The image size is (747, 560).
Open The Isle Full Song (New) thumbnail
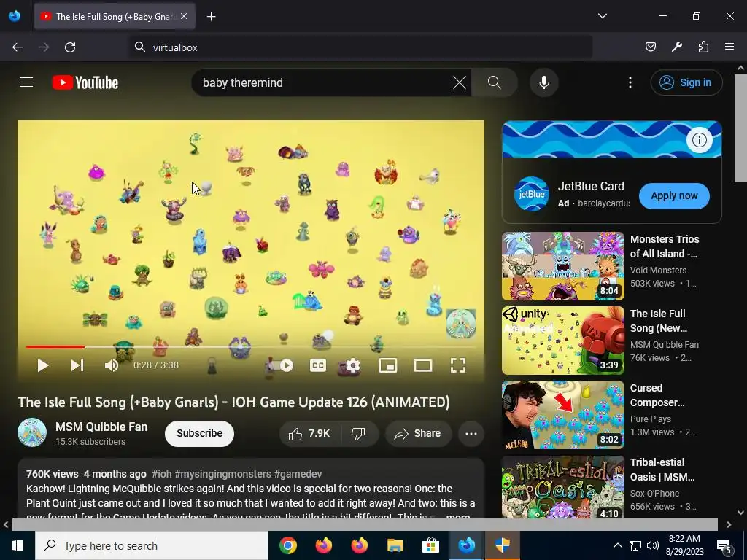562,341
